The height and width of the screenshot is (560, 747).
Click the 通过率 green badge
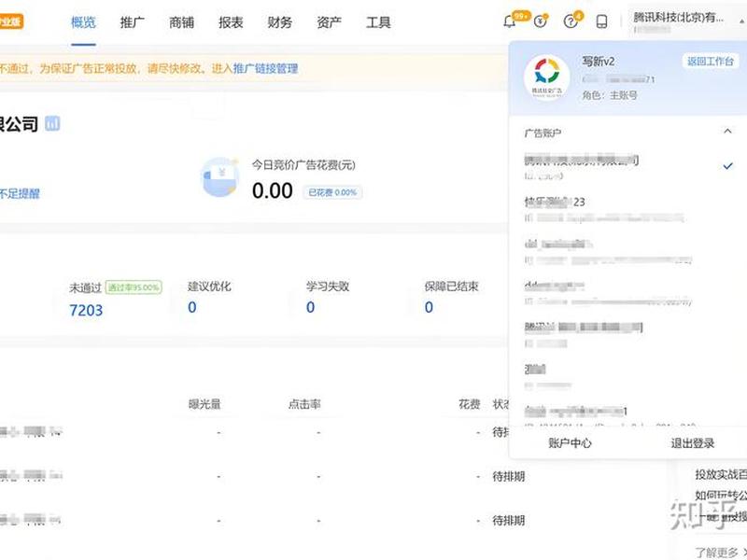tap(134, 287)
